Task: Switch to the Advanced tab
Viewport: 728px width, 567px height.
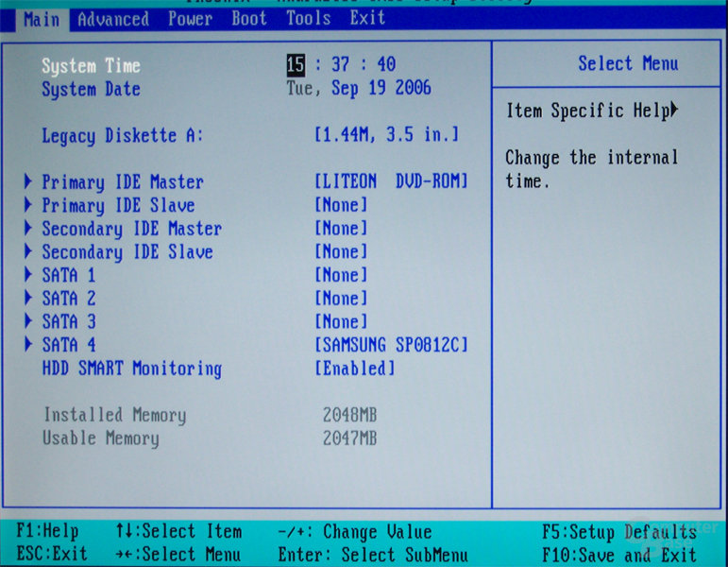Action: (x=113, y=20)
